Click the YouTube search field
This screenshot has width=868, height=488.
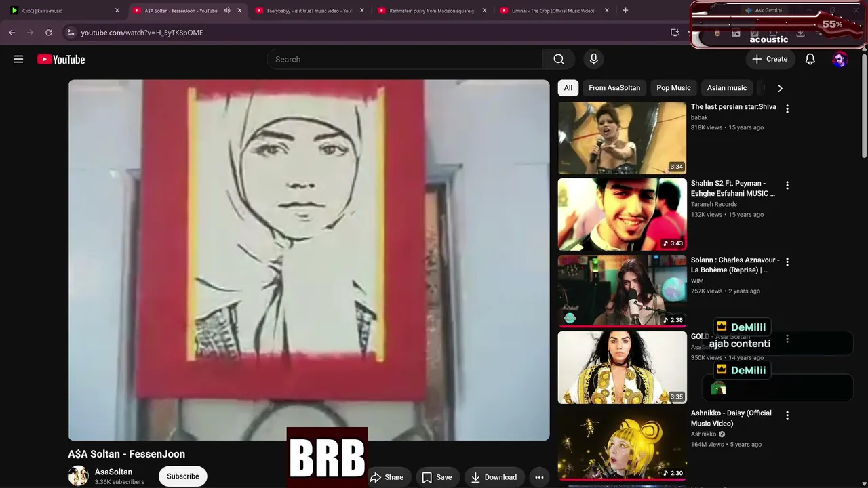(404, 59)
